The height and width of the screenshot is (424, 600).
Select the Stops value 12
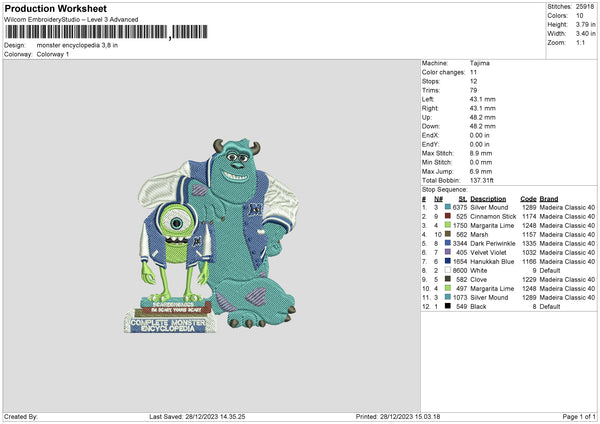[x=474, y=81]
